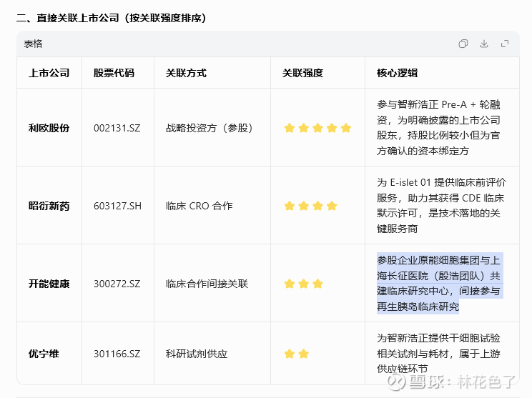
Task: Click the five-star rating for 利欧股份
Action: 317,129
